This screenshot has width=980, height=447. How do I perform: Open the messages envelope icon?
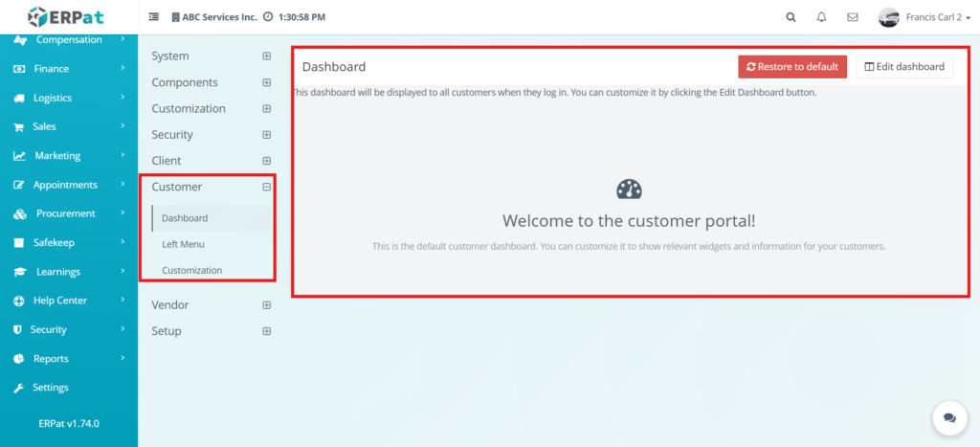[x=852, y=17]
